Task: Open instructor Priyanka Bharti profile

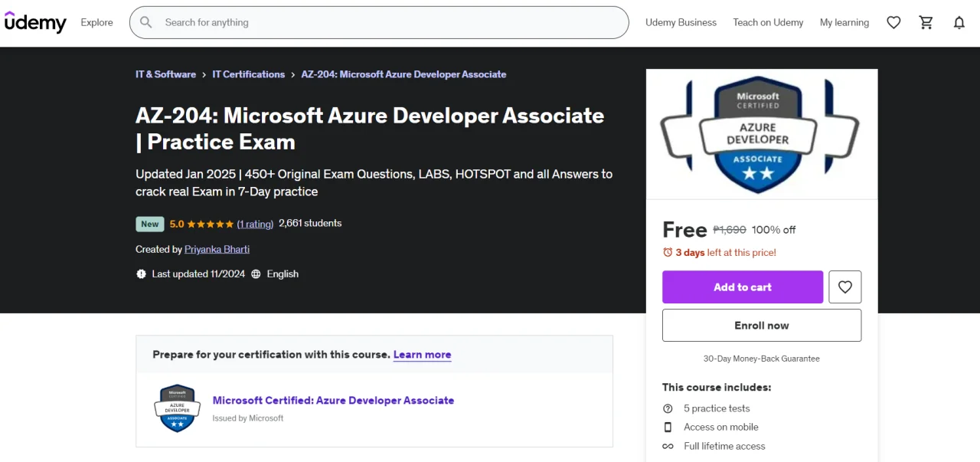Action: coord(217,249)
